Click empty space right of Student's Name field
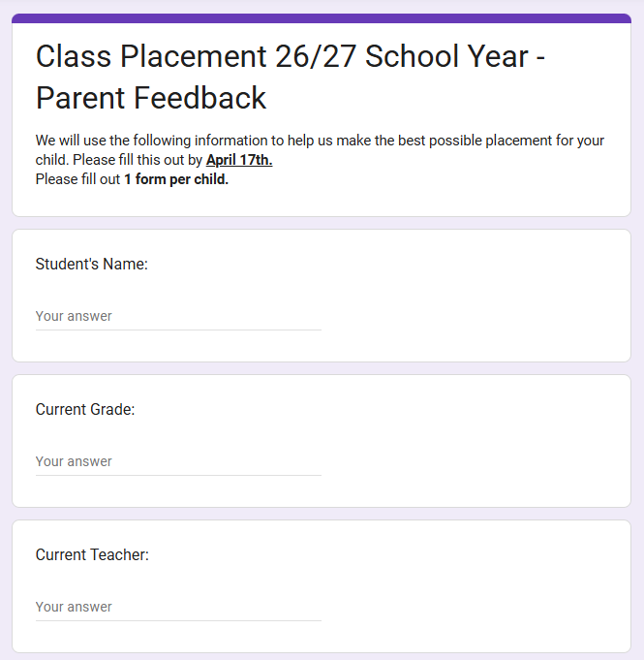The height and width of the screenshot is (660, 644). tap(475, 316)
